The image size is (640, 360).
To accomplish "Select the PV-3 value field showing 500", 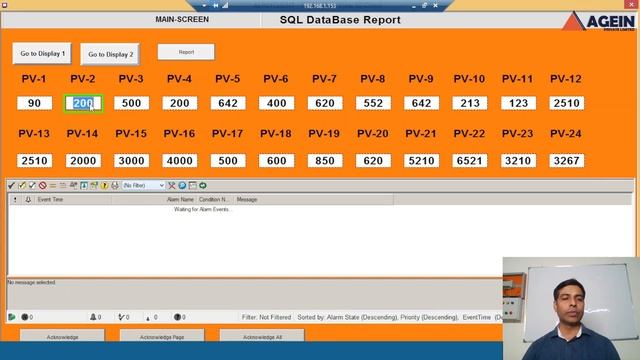I will [131, 103].
